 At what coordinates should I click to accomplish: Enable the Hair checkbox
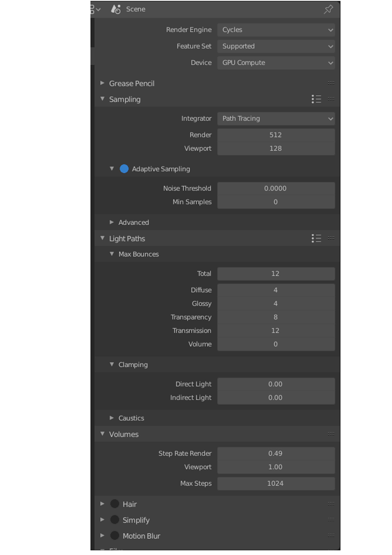(114, 504)
